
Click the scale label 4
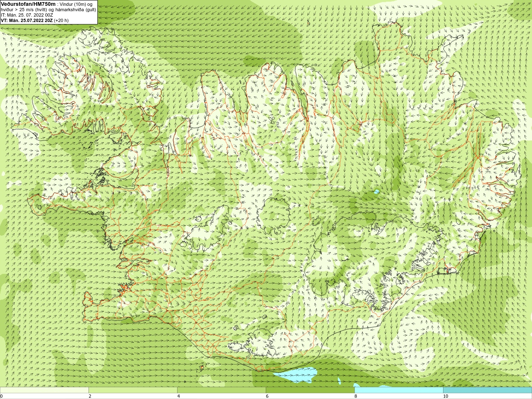(178, 396)
